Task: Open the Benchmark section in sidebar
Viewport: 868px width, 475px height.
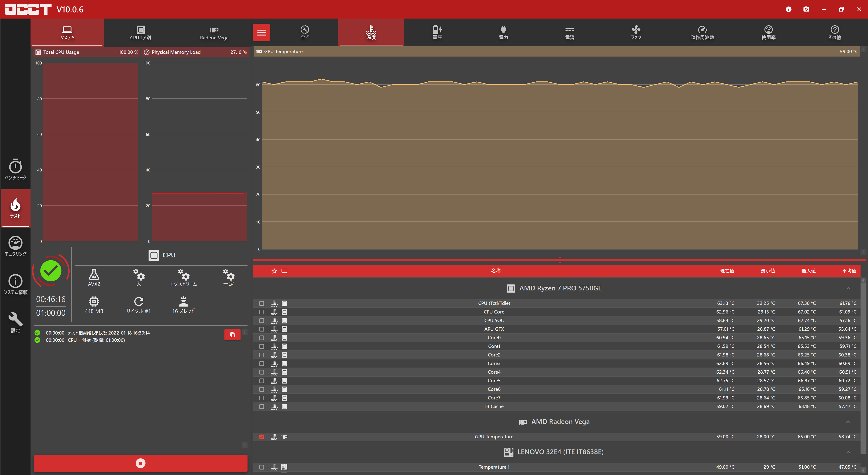Action: [15, 169]
